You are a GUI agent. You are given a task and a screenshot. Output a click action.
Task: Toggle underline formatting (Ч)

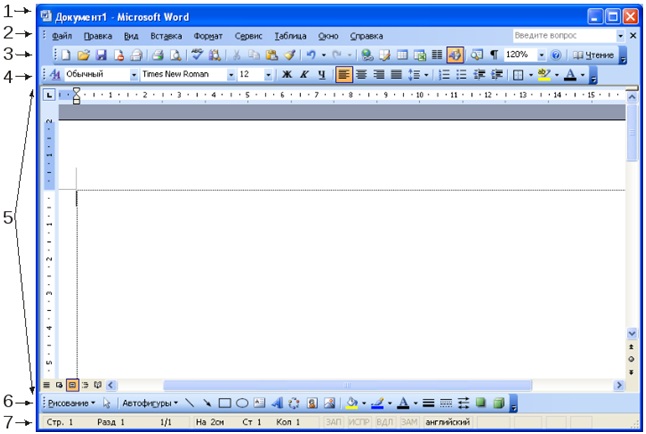click(322, 75)
